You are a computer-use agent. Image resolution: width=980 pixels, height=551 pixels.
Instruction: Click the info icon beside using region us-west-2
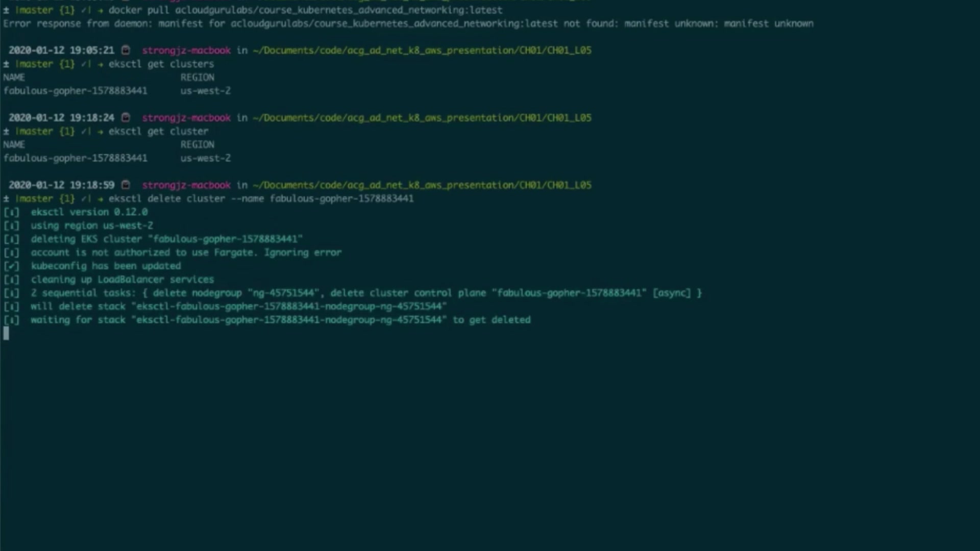pyautogui.click(x=11, y=226)
